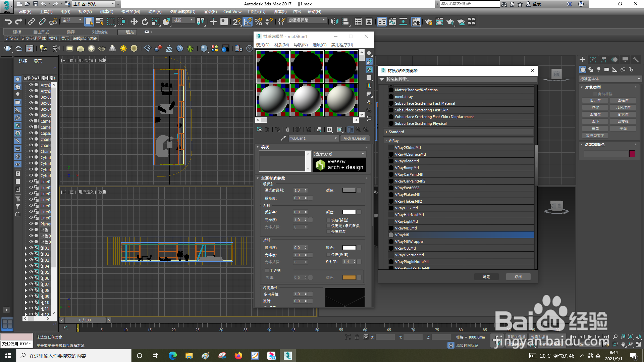
Task: Activate Select and Rotate tool
Action: tap(145, 22)
